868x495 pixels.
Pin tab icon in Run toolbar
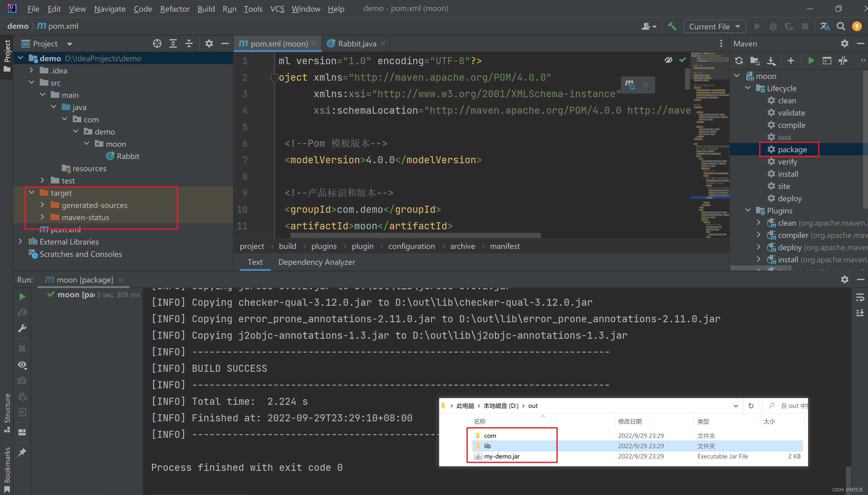coord(22,452)
